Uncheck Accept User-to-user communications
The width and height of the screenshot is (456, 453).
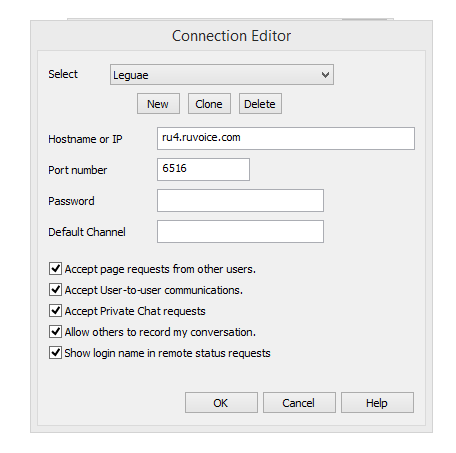pos(55,289)
